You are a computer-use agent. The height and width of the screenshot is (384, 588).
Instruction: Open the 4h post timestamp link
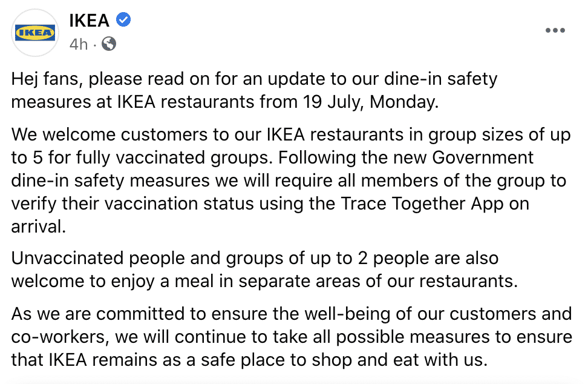(79, 44)
